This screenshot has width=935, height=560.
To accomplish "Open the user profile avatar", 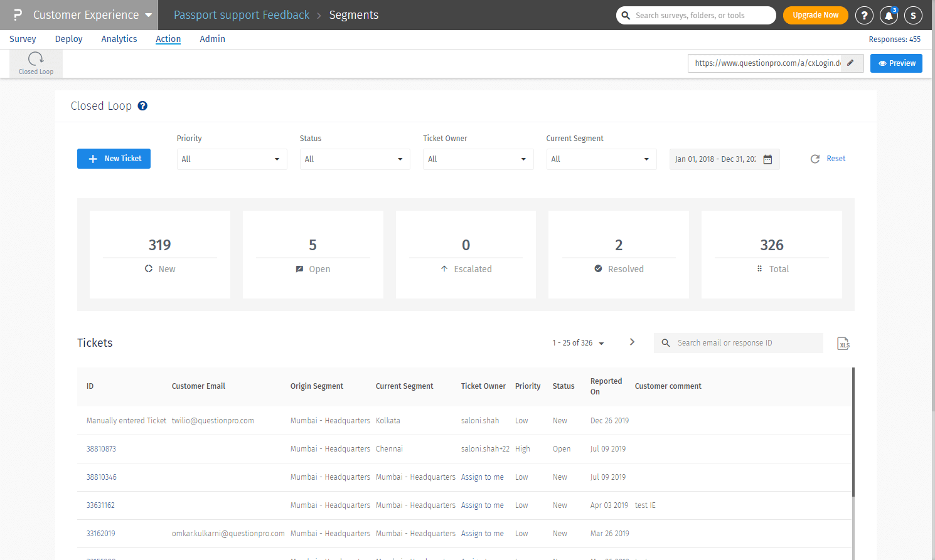I will tap(913, 15).
